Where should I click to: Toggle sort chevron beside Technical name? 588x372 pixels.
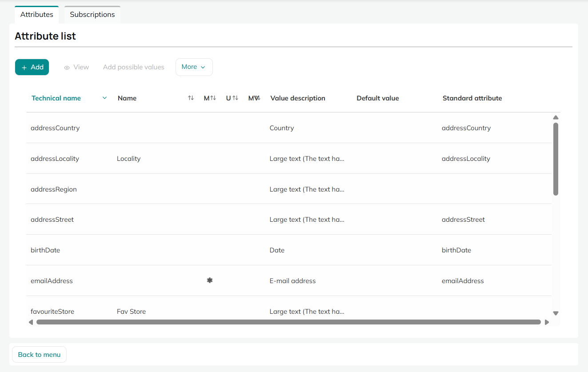click(x=105, y=98)
